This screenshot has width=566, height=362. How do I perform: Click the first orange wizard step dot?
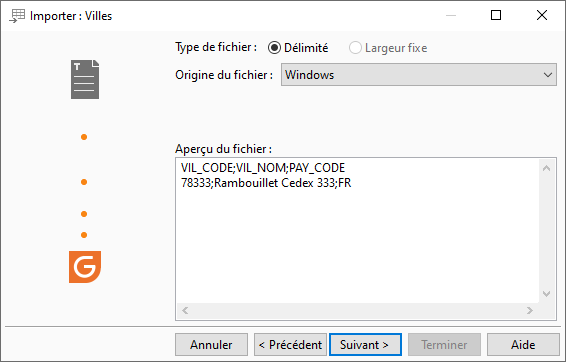pos(84,137)
